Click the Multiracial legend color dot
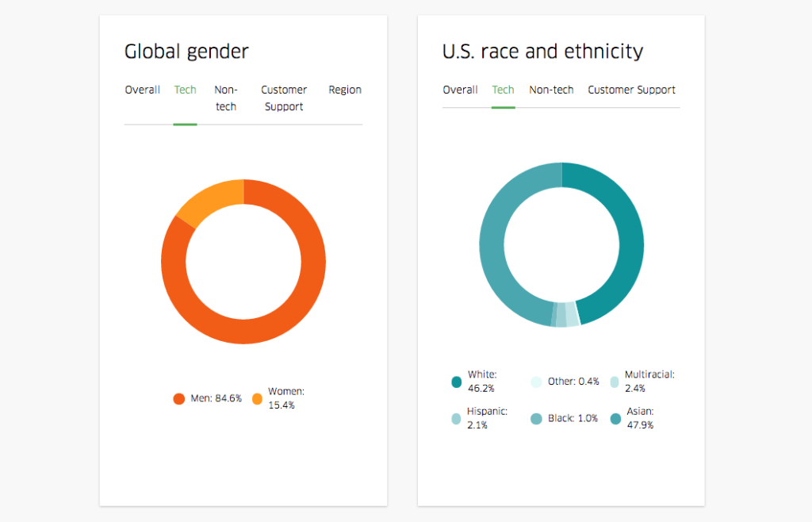Image resolution: width=812 pixels, height=522 pixels. 615,382
